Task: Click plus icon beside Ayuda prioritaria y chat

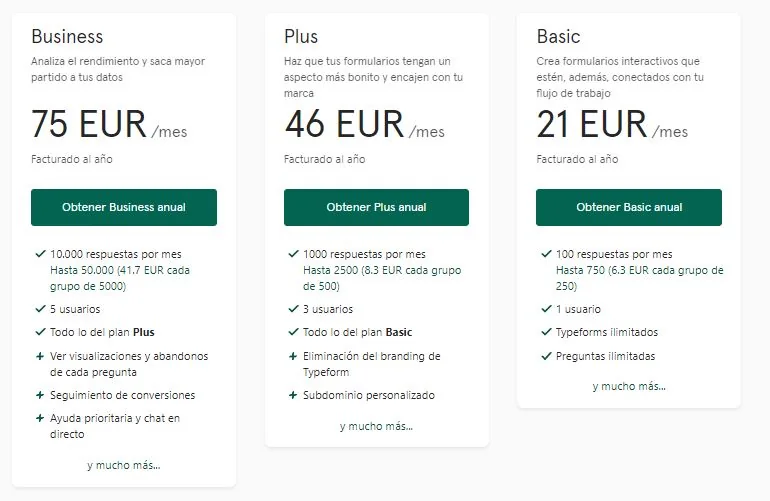Action: click(40, 418)
